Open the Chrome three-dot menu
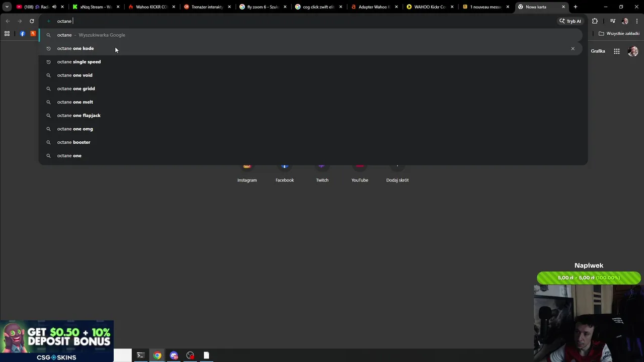The width and height of the screenshot is (644, 362). click(x=637, y=21)
